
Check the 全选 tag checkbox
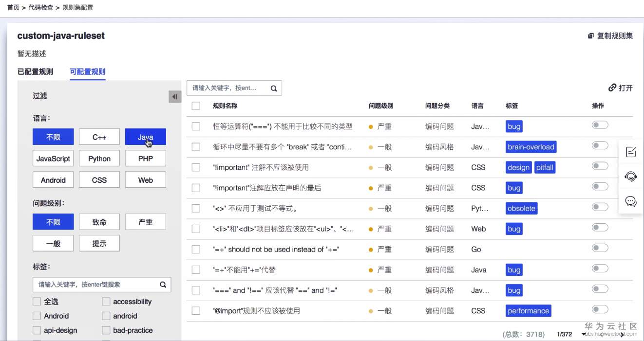click(37, 302)
